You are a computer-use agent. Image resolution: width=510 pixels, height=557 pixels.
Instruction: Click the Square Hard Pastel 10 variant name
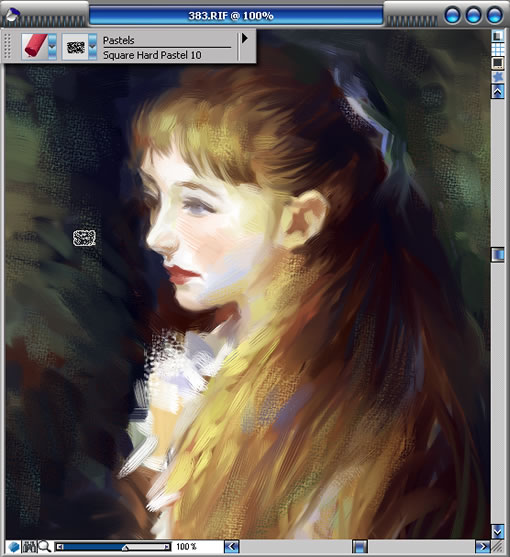(152, 55)
